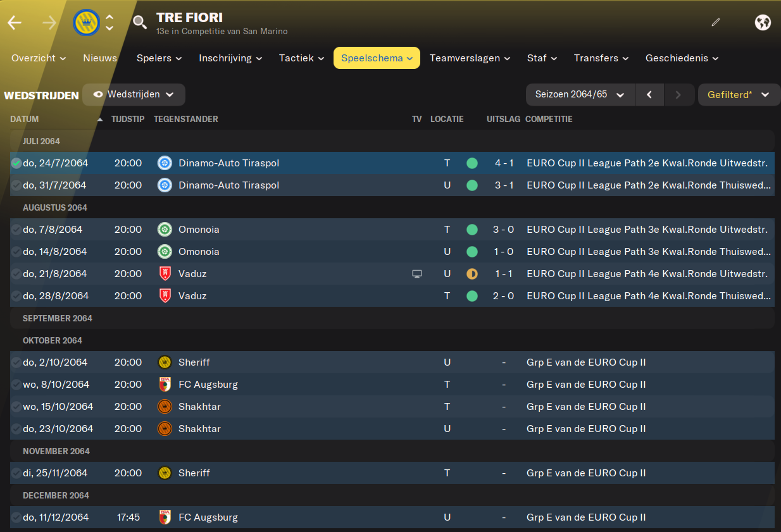
Task: Sort by the Datum column header
Action: point(24,119)
